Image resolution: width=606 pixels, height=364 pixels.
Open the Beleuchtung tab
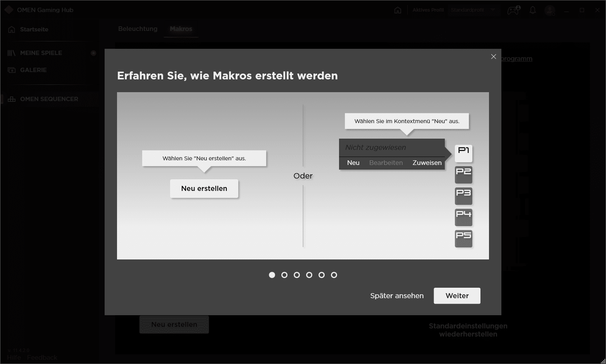click(138, 29)
